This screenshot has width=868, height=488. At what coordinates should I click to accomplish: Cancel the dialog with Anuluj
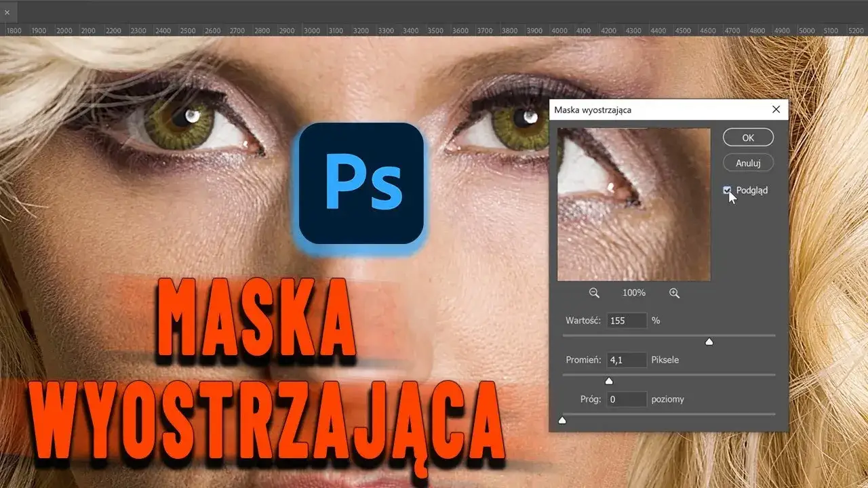[747, 163]
